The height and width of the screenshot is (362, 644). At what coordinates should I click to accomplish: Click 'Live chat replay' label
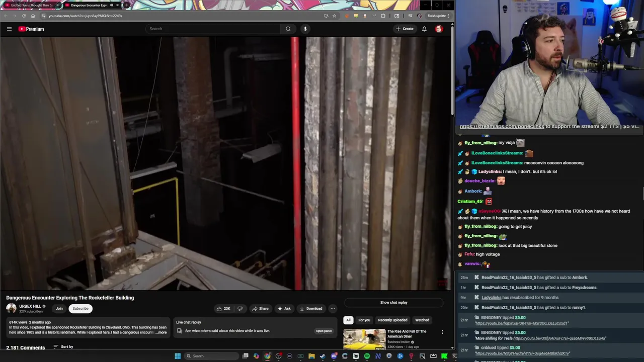pos(189,322)
